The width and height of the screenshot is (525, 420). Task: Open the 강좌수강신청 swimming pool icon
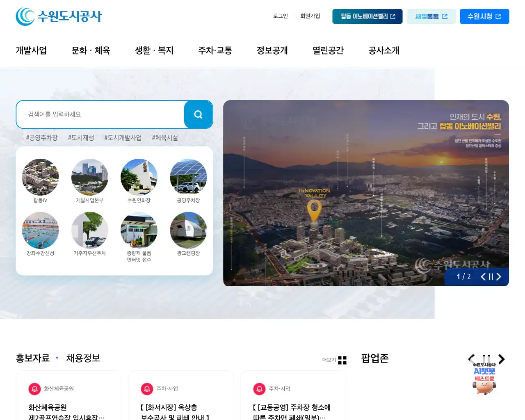tap(40, 230)
